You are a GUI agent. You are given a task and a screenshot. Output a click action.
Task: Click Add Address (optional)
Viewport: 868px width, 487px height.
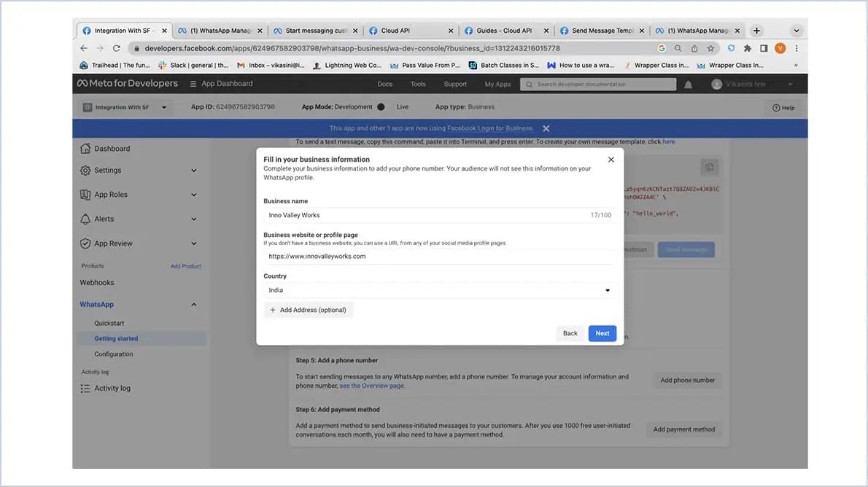pos(309,310)
